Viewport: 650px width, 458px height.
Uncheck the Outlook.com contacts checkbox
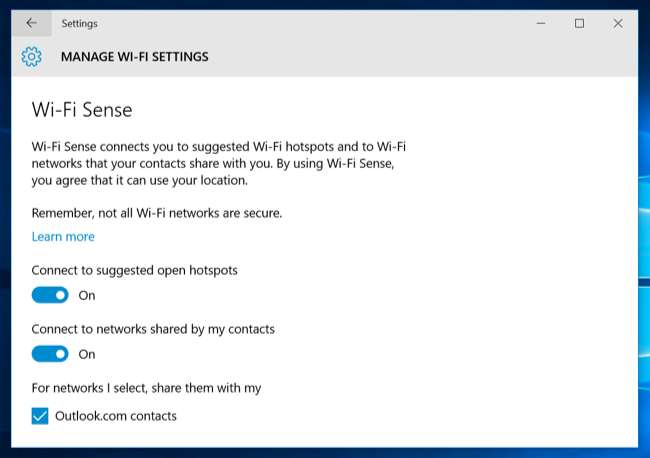point(40,416)
